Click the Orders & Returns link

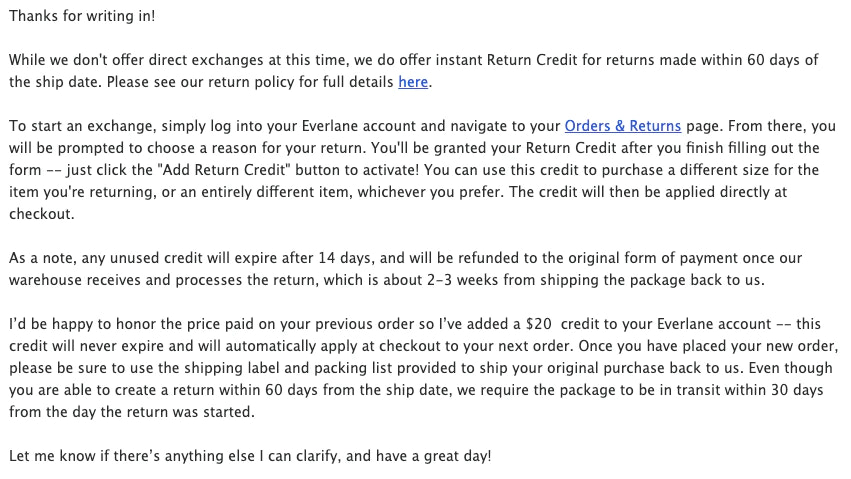(x=622, y=126)
